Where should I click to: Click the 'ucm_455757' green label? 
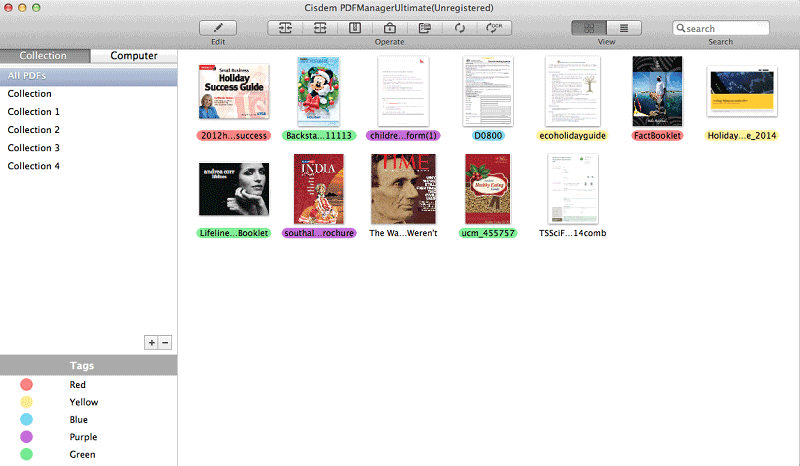coord(488,233)
